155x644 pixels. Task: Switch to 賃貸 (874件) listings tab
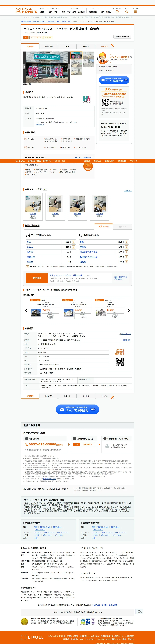pos(103,226)
